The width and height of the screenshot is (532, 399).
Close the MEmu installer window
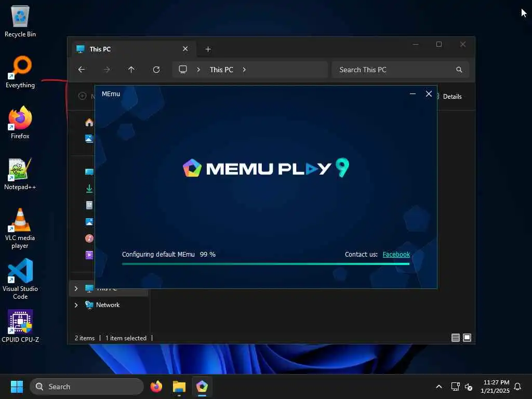(x=429, y=94)
